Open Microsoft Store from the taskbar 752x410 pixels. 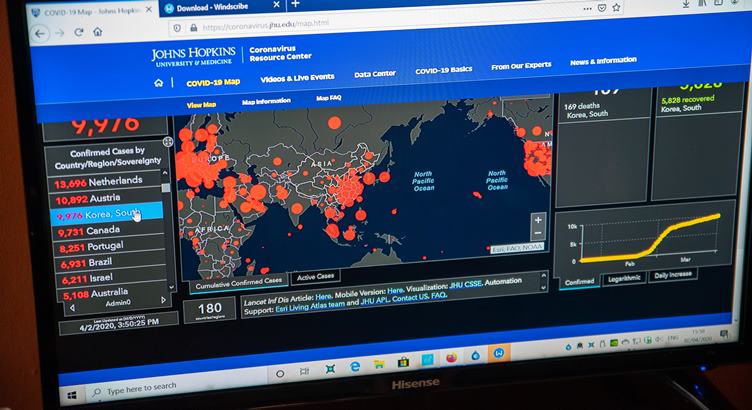[403, 363]
